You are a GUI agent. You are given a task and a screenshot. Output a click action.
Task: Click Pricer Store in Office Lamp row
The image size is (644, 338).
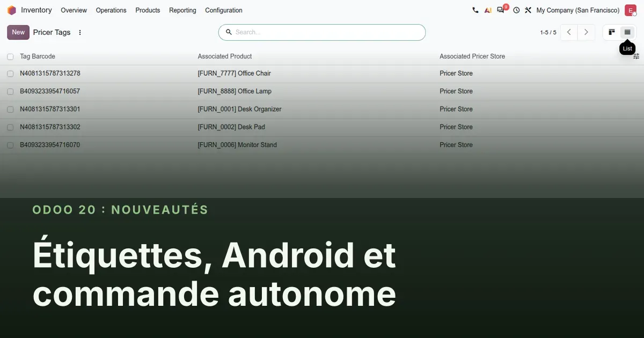pos(456,91)
